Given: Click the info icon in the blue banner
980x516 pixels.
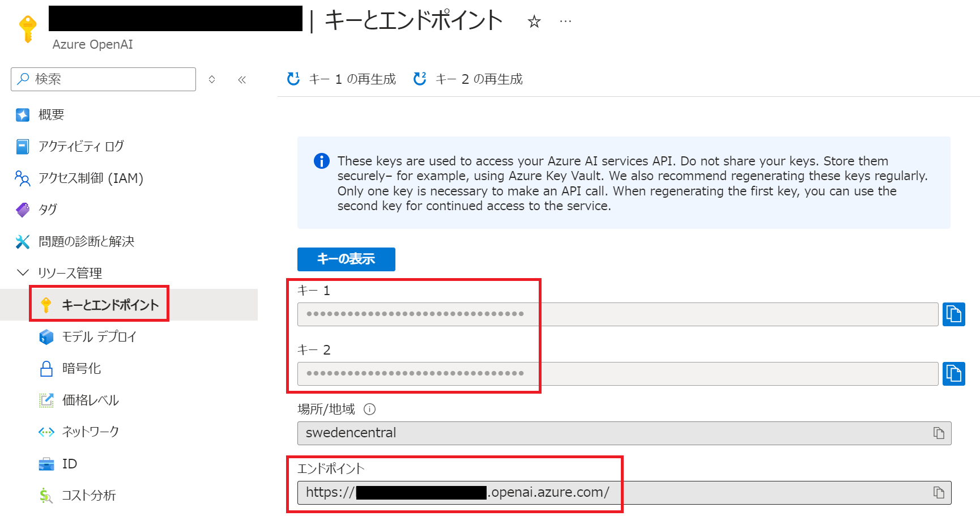Looking at the screenshot, I should point(321,161).
